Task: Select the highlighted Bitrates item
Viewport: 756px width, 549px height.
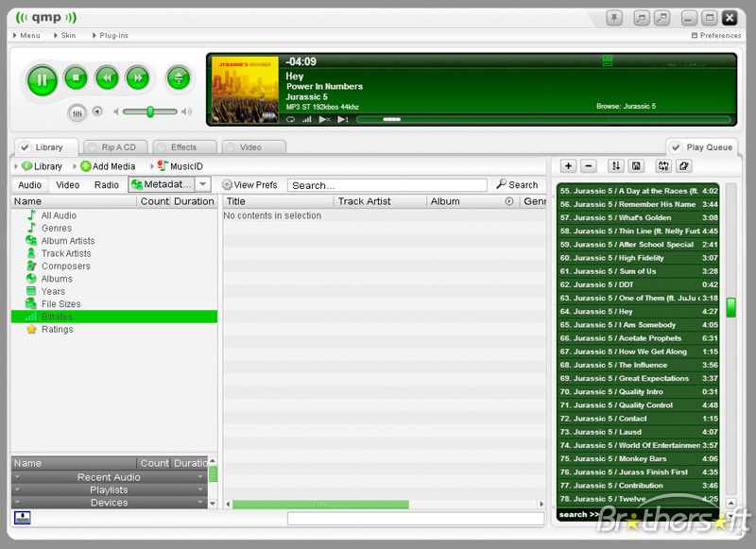Action: [114, 317]
